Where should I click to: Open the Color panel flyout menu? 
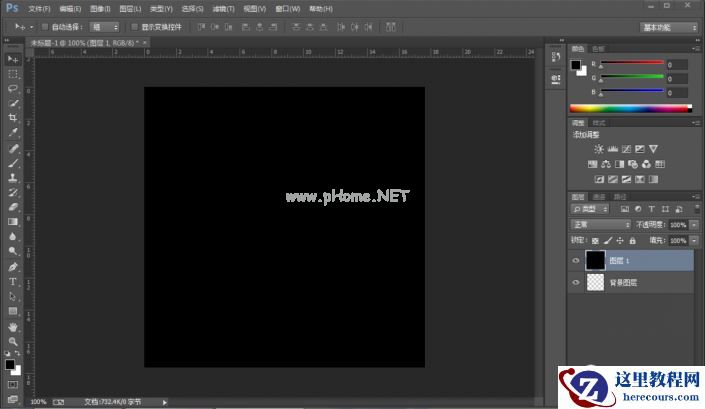pos(696,49)
